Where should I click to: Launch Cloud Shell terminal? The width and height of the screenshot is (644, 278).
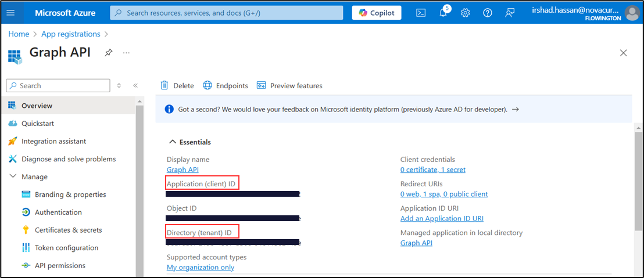pyautogui.click(x=421, y=13)
